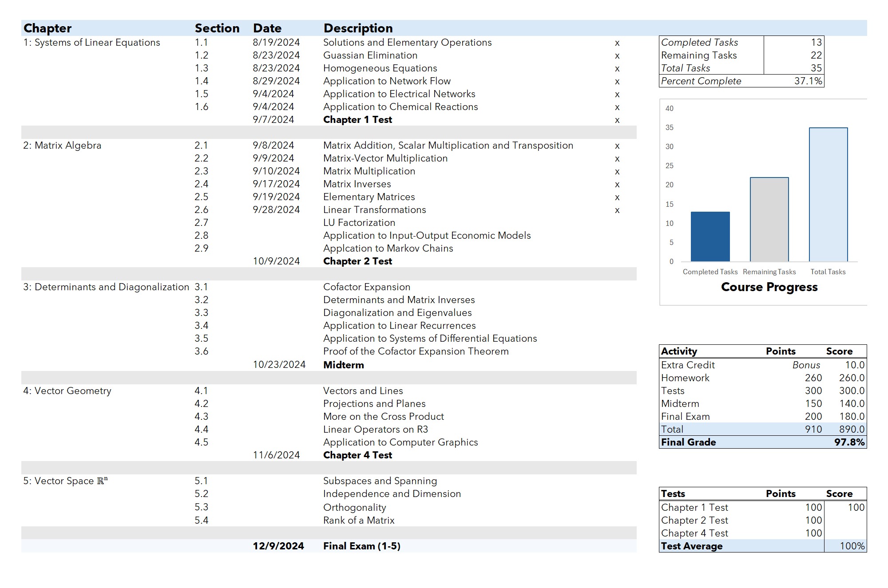Click the 'Course Progress' chart title
This screenshot has width=888, height=588.
[769, 287]
